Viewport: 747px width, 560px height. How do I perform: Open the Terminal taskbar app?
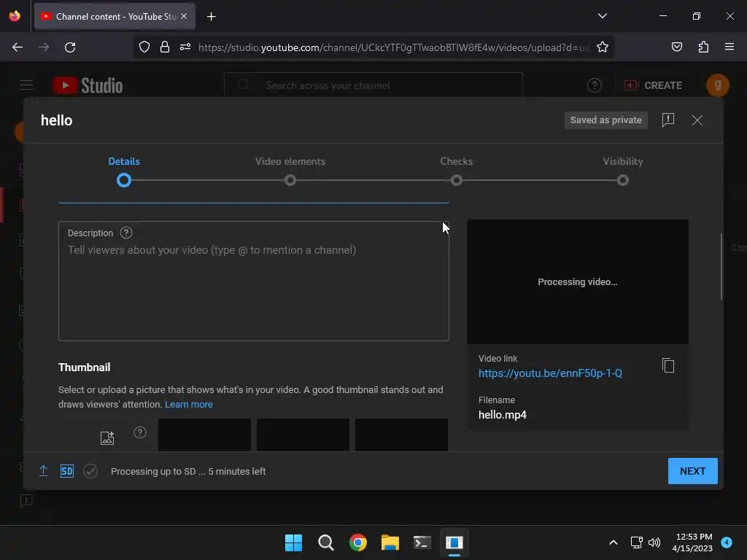coord(422,542)
